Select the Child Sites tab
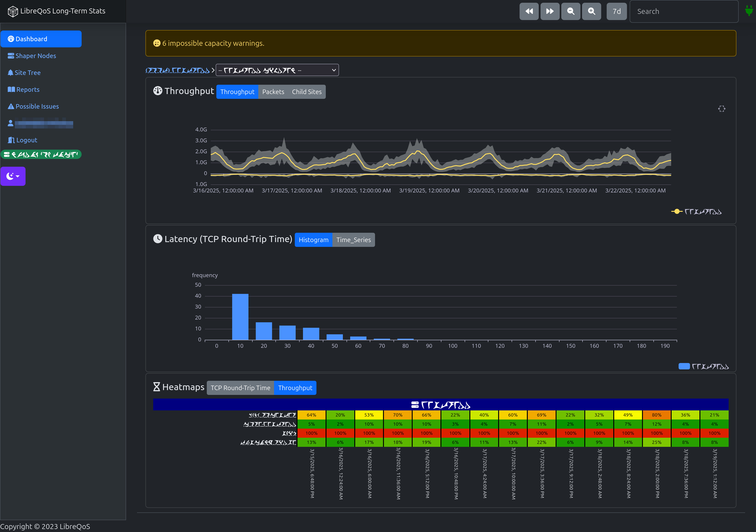The height and width of the screenshot is (532, 756). [x=307, y=92]
